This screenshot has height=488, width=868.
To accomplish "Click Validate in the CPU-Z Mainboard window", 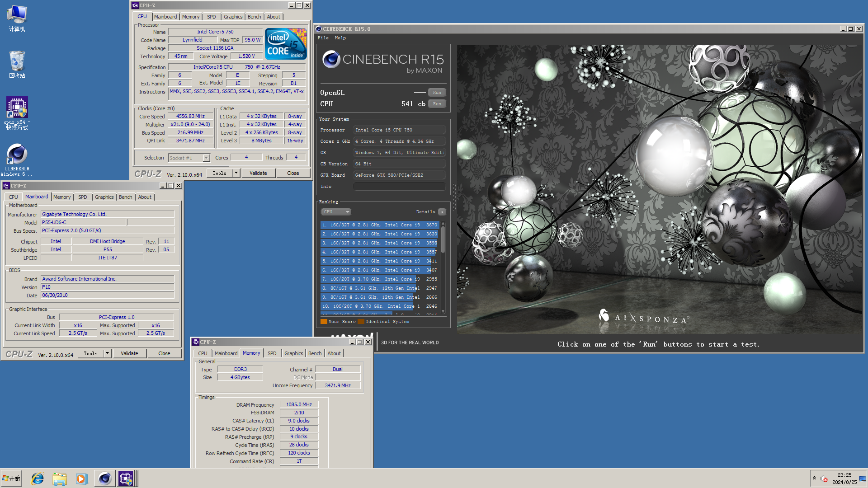I will (129, 353).
